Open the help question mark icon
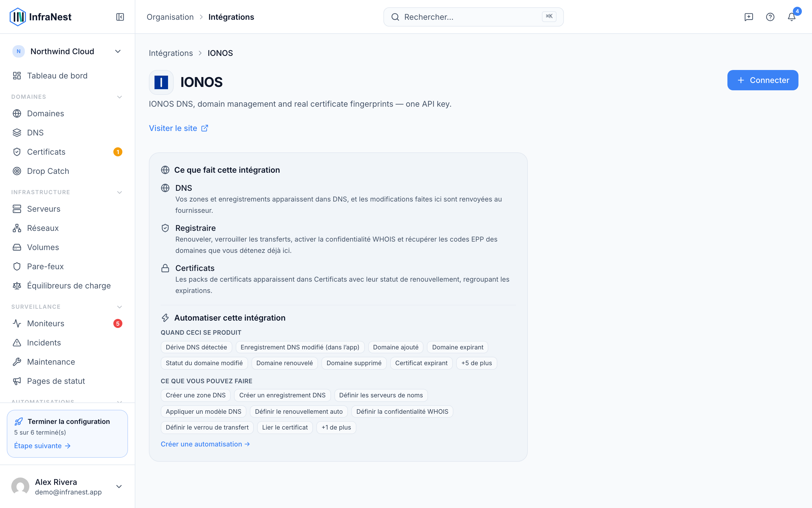The image size is (812, 508). (x=770, y=17)
